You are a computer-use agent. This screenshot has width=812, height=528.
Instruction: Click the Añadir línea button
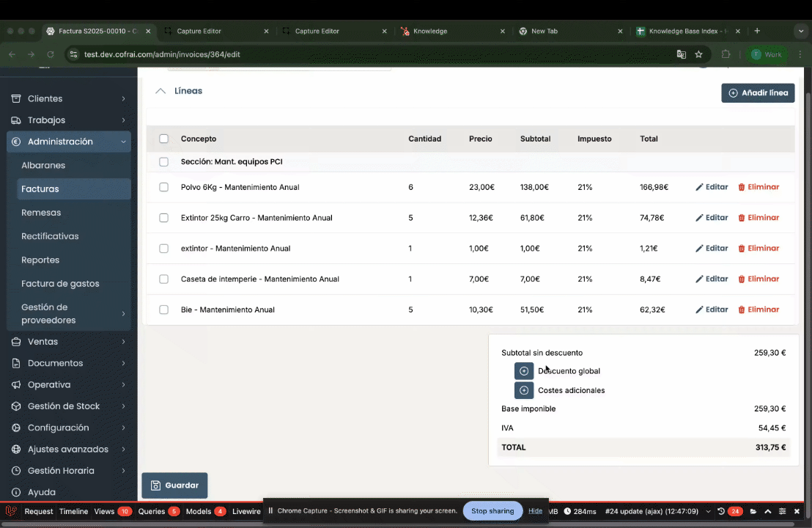point(758,93)
